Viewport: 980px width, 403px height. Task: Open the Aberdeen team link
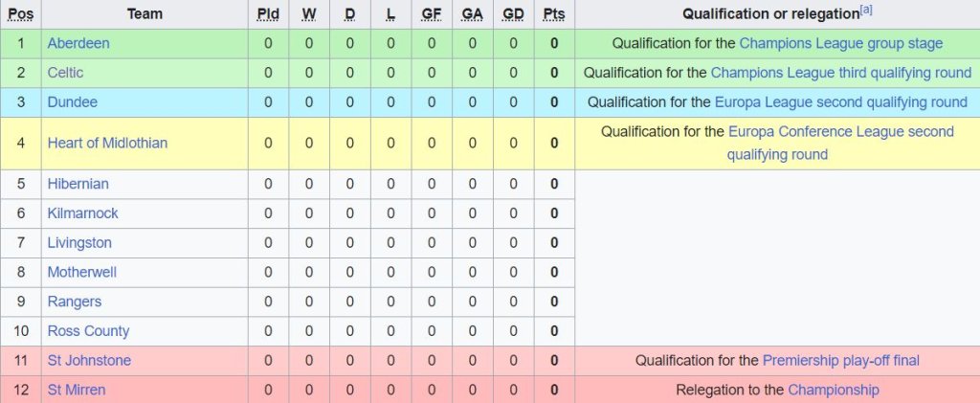[x=78, y=43]
